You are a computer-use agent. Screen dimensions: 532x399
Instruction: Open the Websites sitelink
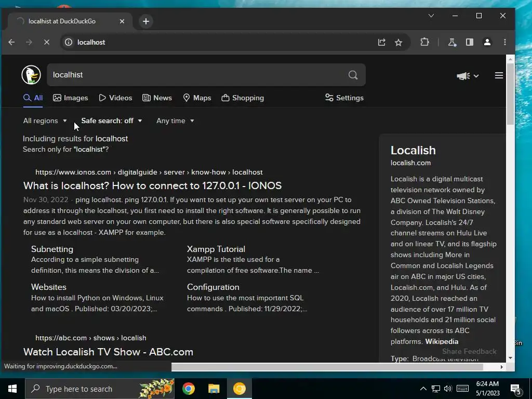pyautogui.click(x=49, y=287)
